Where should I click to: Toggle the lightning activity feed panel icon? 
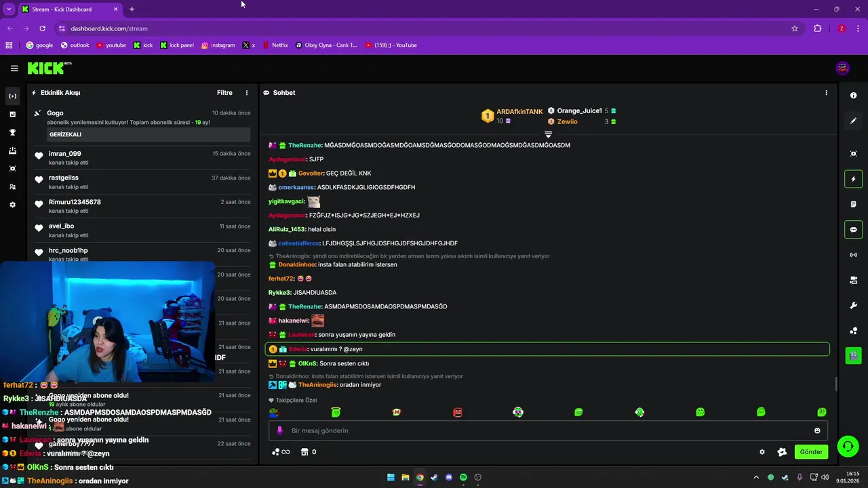(853, 179)
